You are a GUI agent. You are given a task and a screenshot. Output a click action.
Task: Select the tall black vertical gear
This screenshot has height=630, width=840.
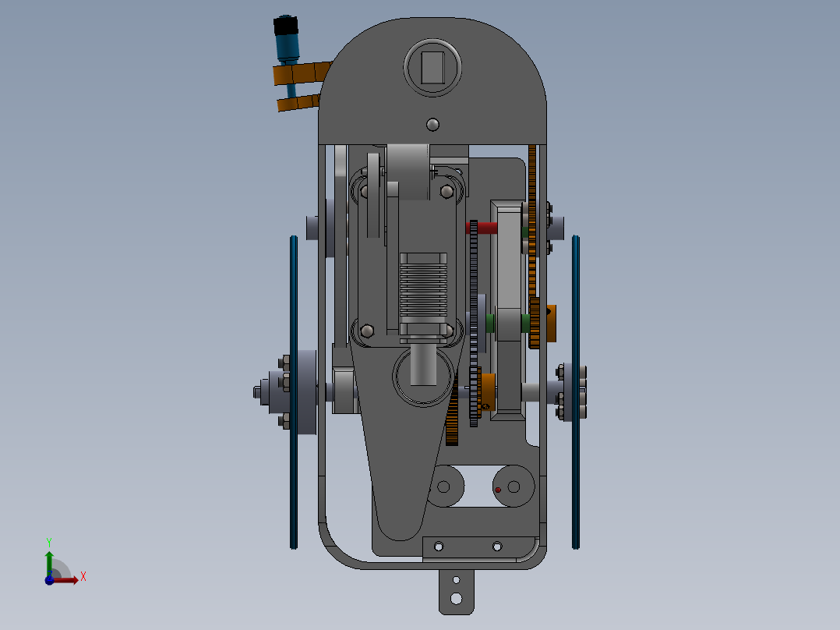point(474,324)
